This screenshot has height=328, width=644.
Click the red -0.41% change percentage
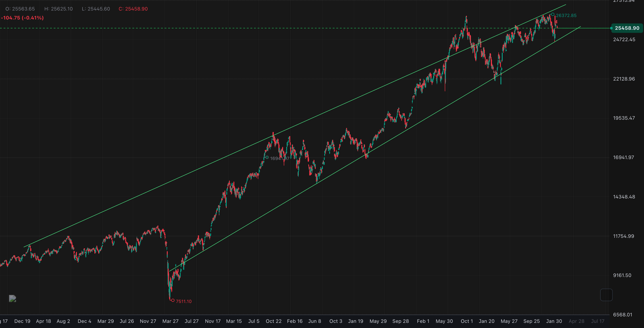click(x=31, y=18)
